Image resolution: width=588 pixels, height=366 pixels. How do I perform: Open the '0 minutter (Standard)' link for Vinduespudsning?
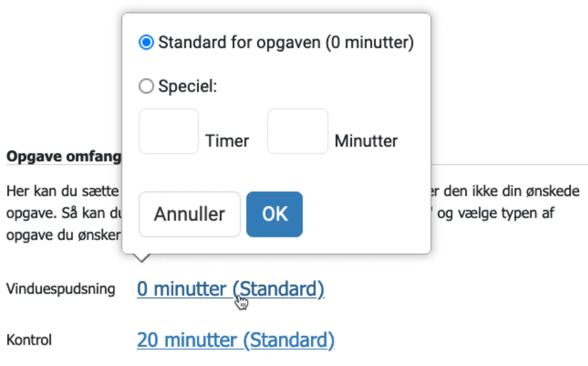231,289
